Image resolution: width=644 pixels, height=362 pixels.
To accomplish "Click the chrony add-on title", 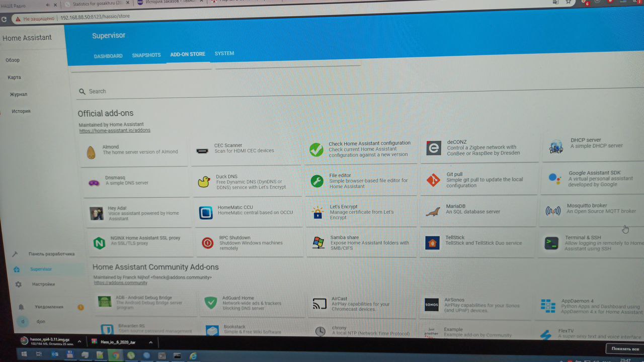I will pyautogui.click(x=339, y=328).
